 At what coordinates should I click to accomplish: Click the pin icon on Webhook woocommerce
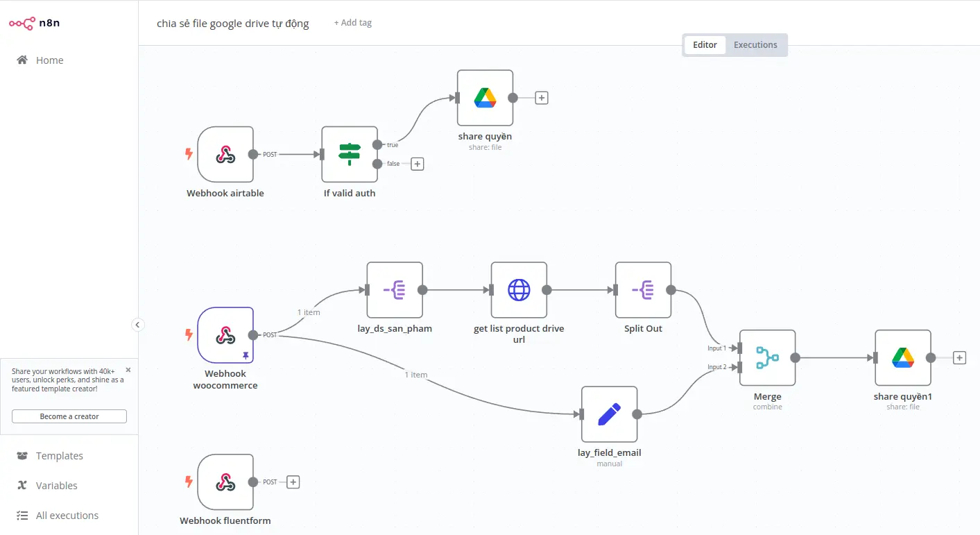pyautogui.click(x=245, y=355)
